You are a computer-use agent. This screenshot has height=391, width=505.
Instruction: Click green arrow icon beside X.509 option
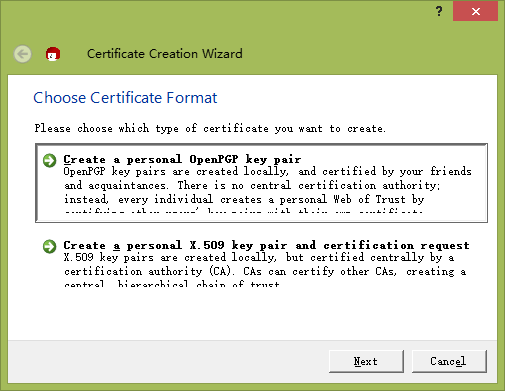50,247
